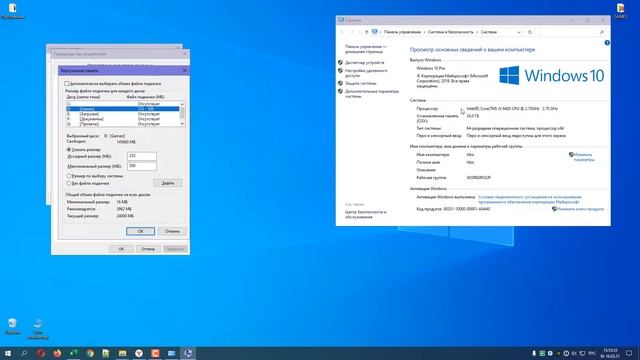The image size is (640, 360).
Task: Open the bottom-left desktop shortcut icon
Action: [x=38, y=329]
